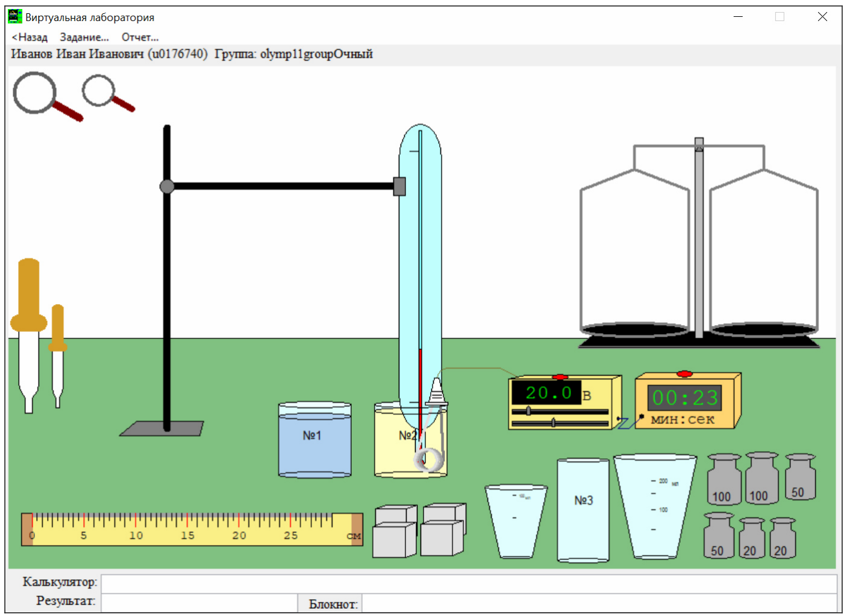This screenshot has height=616, width=847.
Task: Toggle the red button on stopwatch
Action: click(684, 374)
